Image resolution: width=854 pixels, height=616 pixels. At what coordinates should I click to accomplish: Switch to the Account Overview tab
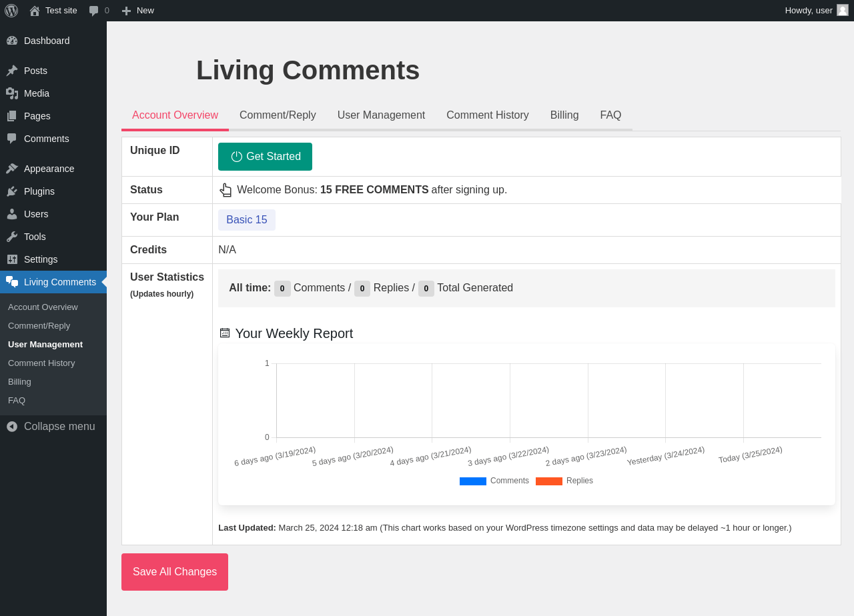(175, 115)
